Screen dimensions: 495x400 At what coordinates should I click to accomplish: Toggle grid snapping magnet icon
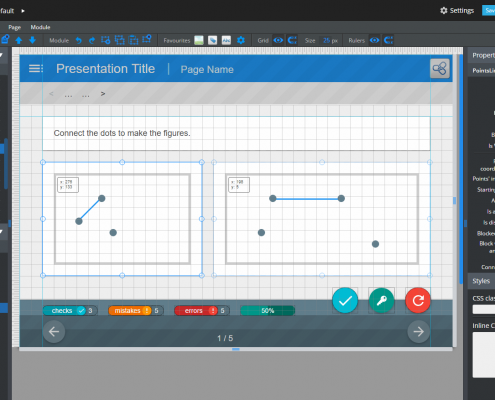point(292,40)
